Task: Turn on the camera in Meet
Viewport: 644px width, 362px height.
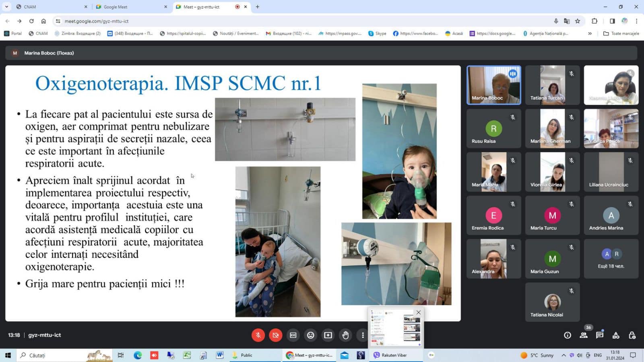Action: [276, 335]
